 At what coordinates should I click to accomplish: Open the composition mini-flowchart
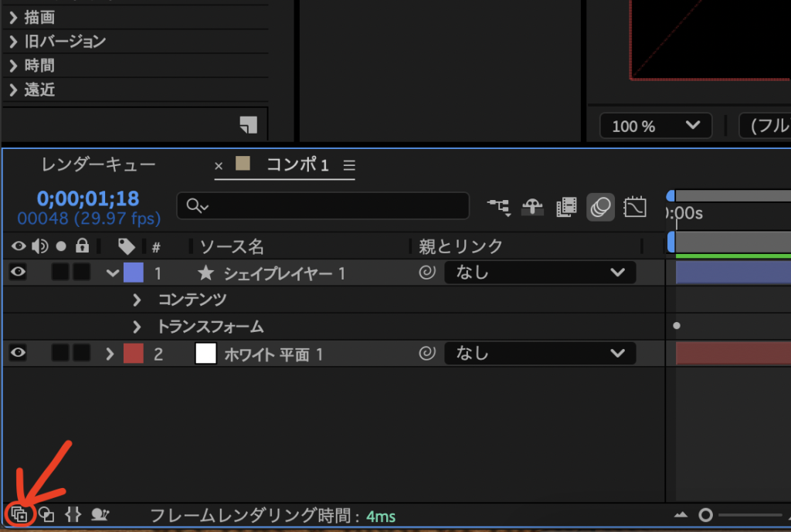[499, 207]
